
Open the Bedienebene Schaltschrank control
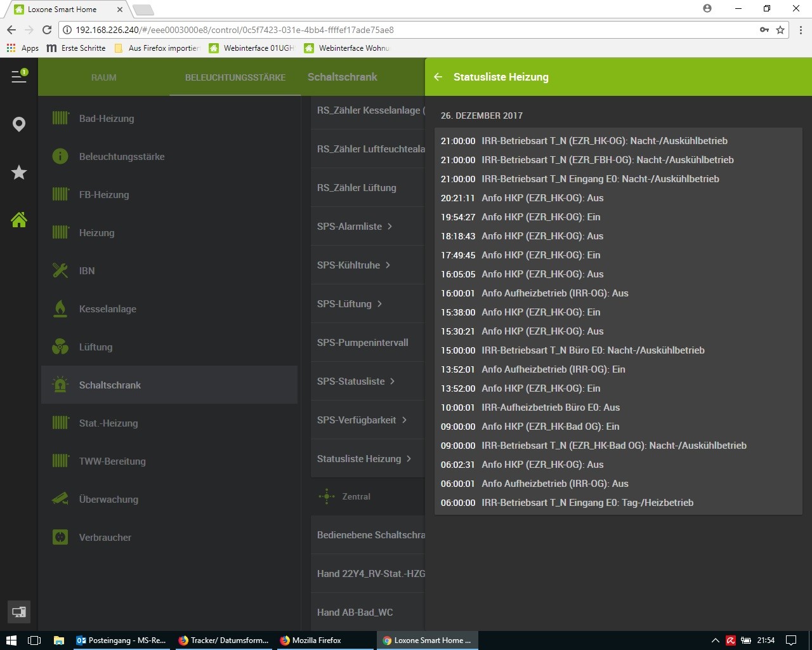(368, 534)
